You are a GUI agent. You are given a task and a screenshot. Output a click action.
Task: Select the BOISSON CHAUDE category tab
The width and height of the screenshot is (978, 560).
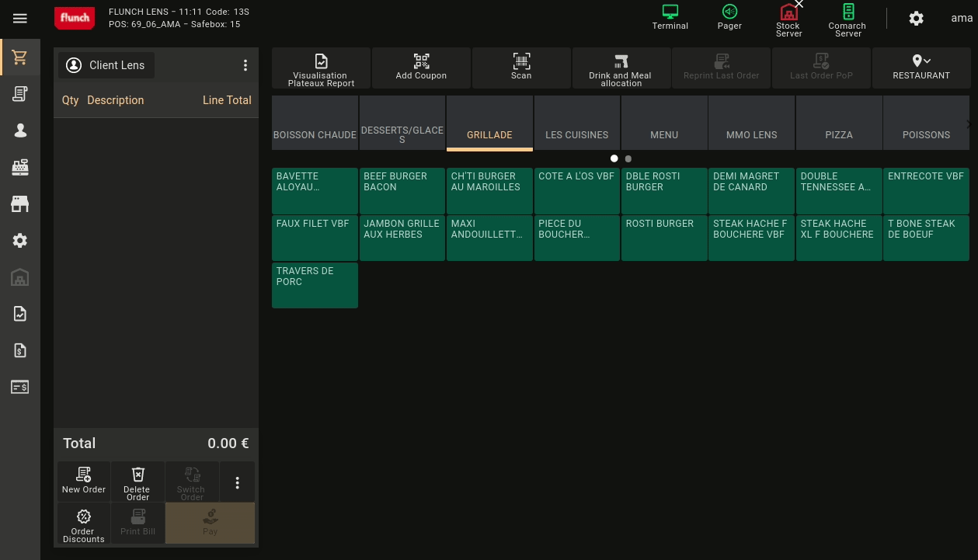(x=315, y=123)
